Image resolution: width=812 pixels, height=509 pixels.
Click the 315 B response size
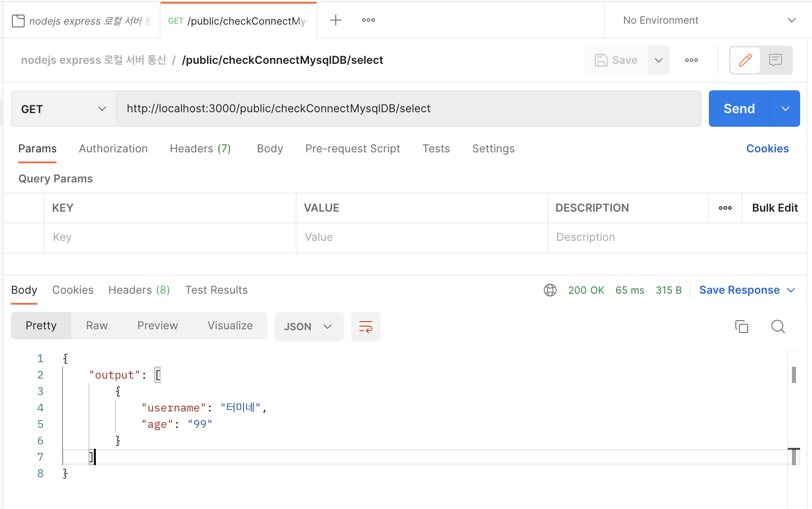coord(669,290)
